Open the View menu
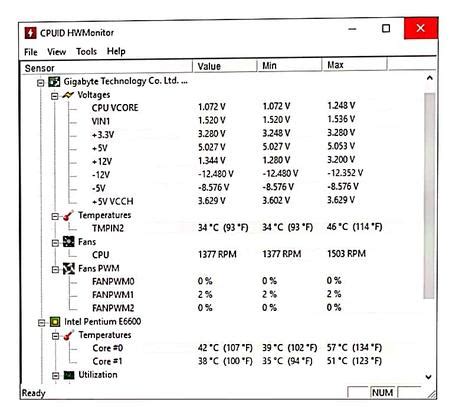Image resolution: width=459 pixels, height=412 pixels. pyautogui.click(x=57, y=52)
